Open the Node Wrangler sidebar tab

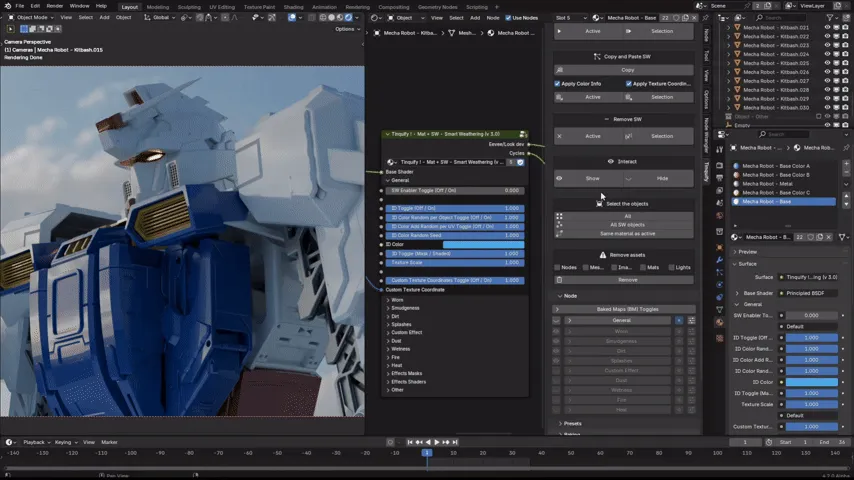click(707, 134)
